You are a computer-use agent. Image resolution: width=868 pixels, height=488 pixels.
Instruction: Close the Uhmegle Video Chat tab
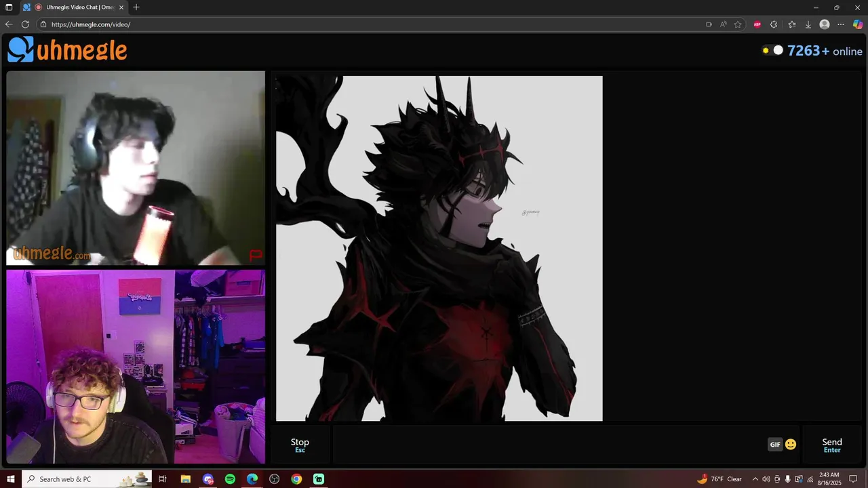tap(121, 7)
